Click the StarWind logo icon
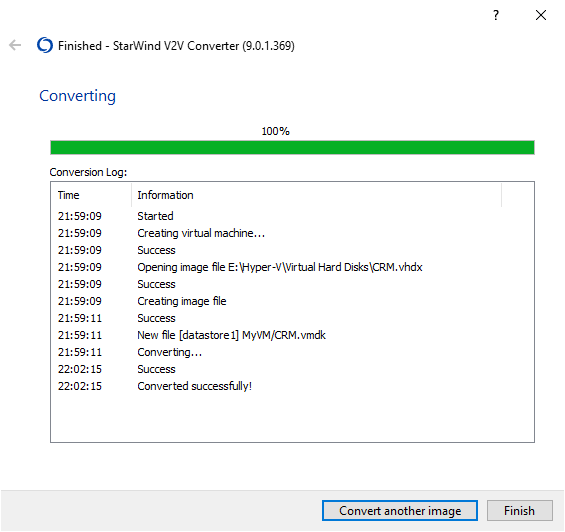The width and height of the screenshot is (565, 532). [45, 45]
